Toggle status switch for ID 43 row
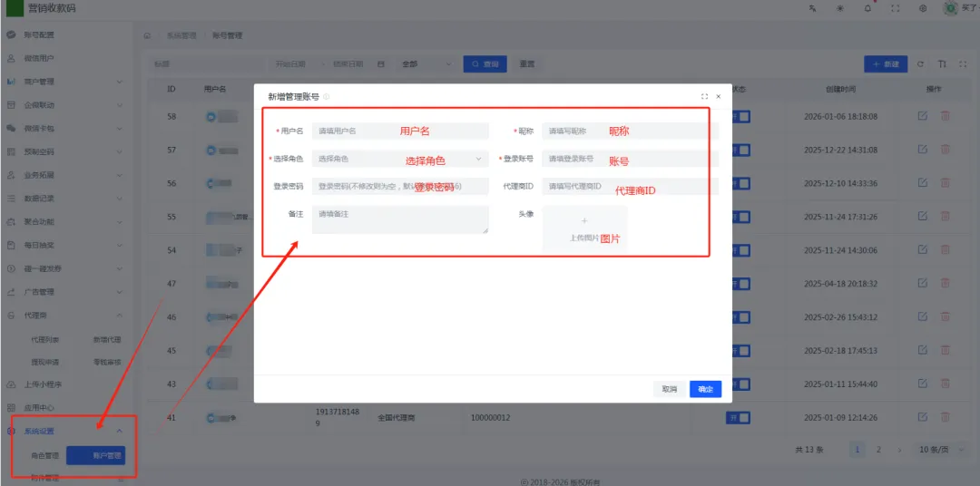This screenshot has width=980, height=486. point(741,384)
